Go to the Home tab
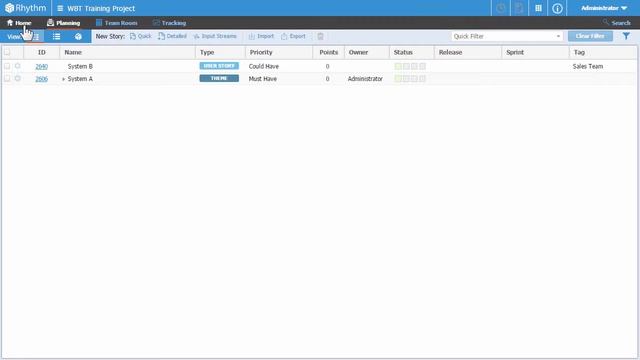This screenshot has width=640, height=360. point(19,23)
